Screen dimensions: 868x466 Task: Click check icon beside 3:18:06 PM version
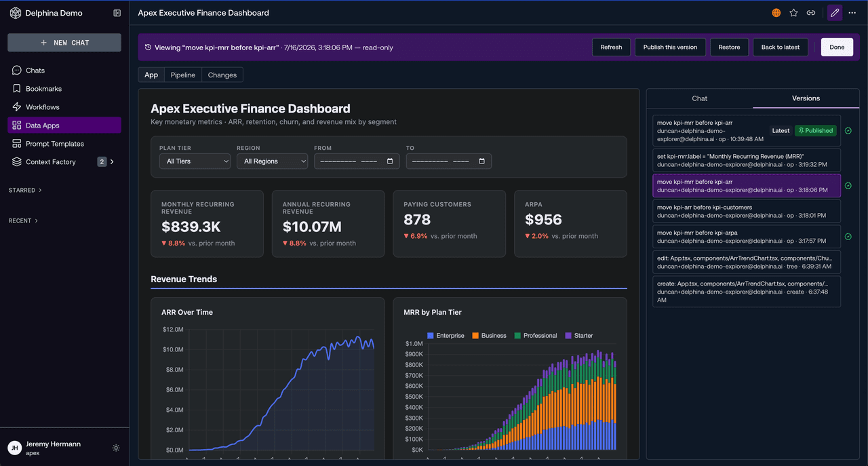848,186
